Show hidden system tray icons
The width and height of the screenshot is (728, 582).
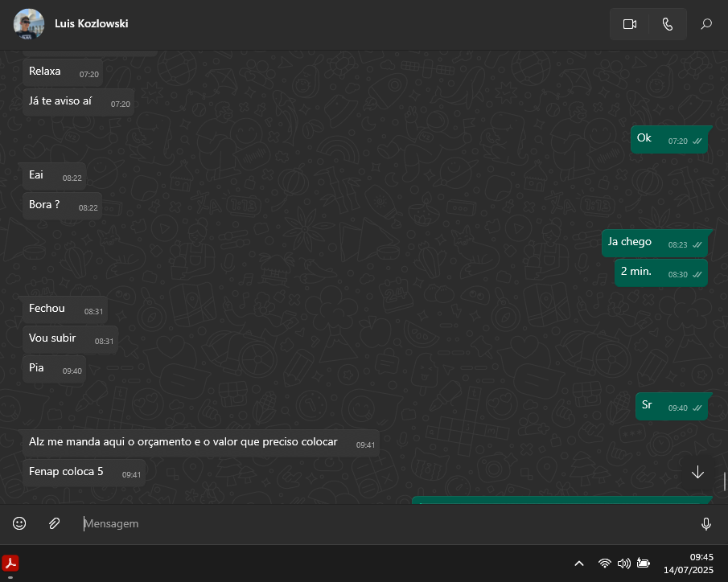coord(578,564)
